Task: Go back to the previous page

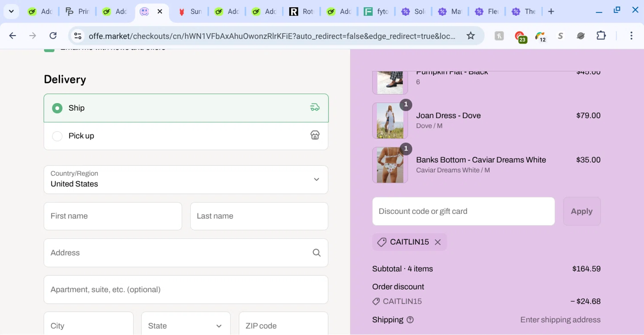Action: 12,36
